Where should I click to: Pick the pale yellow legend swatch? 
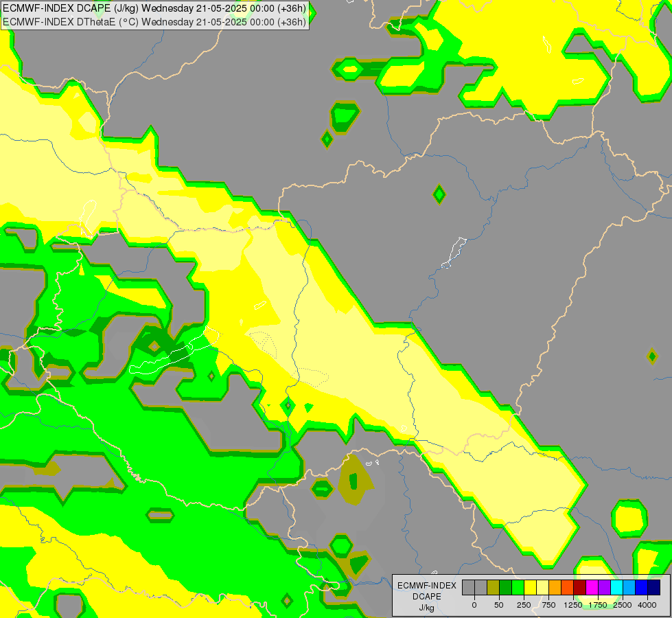point(542,587)
